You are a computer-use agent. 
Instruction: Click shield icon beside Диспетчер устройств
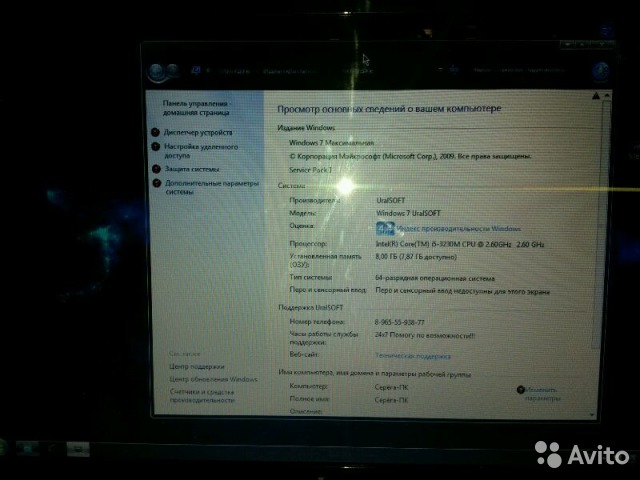click(155, 132)
